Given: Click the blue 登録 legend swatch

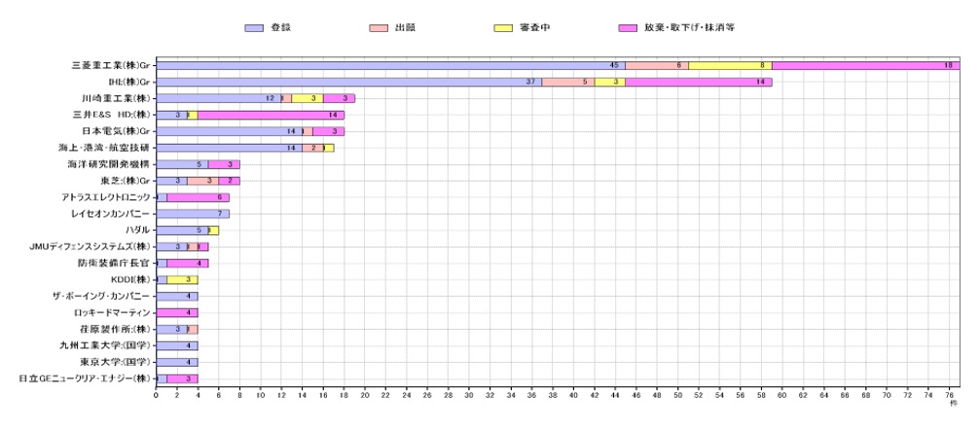Looking at the screenshot, I should pos(254,28).
